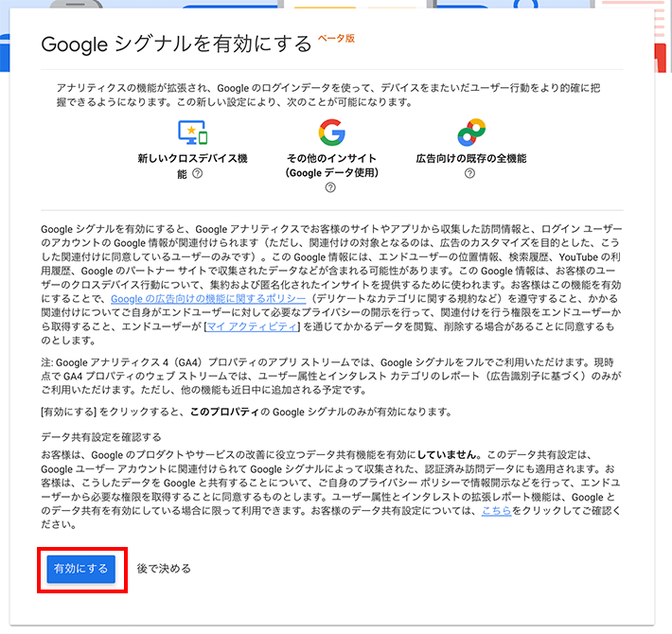Image resolution: width=672 pixels, height=634 pixels.
Task: Open help for 新しいクロスデバイス機能
Action: [x=197, y=173]
